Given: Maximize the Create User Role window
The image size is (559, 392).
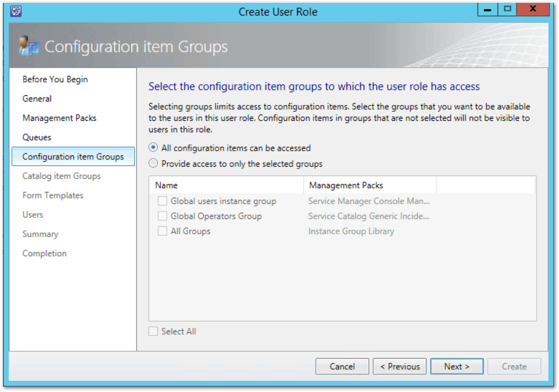Looking at the screenshot, I should pyautogui.click(x=507, y=10).
